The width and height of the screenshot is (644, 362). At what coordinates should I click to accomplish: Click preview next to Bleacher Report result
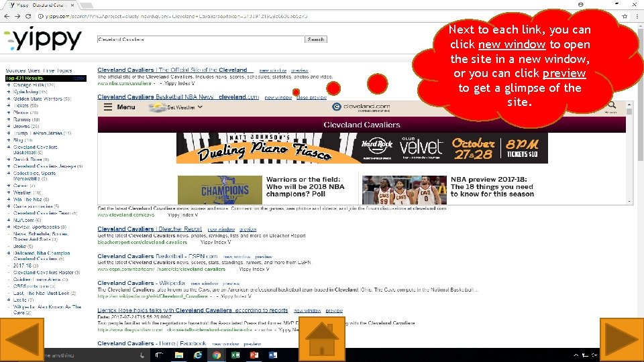248,229
